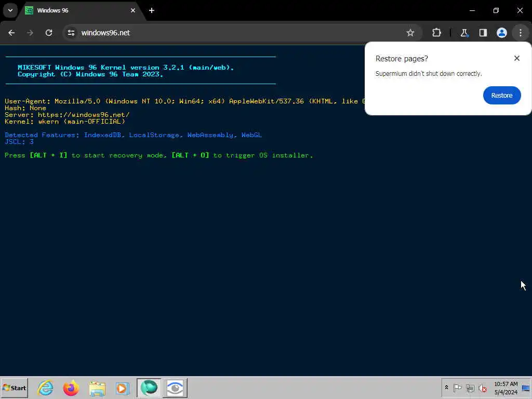Viewport: 532px width, 399px height.
Task: Dismiss the Restore pages popup
Action: point(517,58)
